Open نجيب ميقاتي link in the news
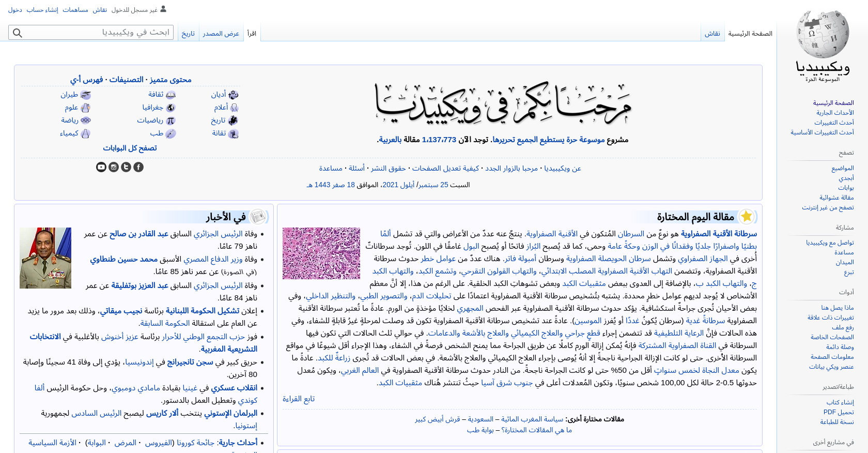868x453 pixels. click(x=121, y=311)
